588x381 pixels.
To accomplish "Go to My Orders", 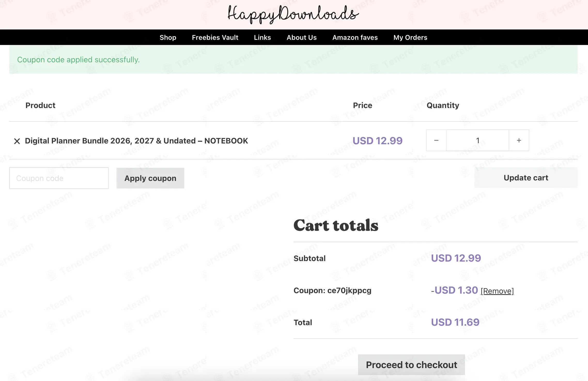I will [x=410, y=37].
